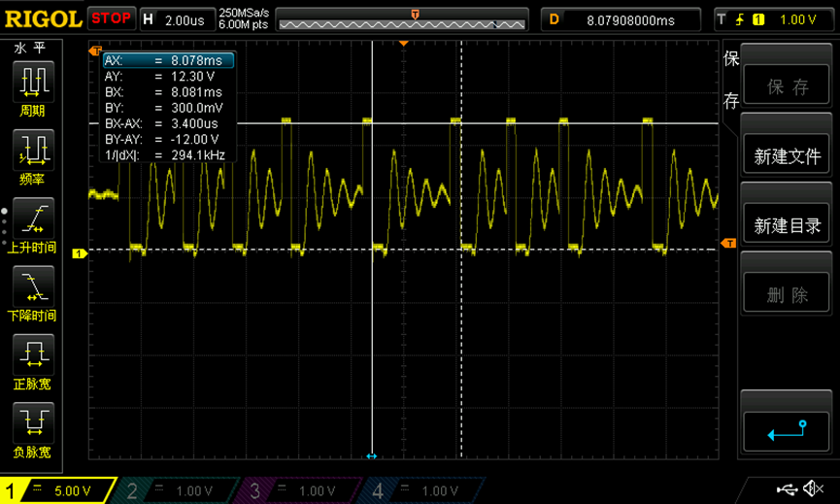Click the 250MSa/s sample rate readout
This screenshot has height=504, width=840.
(x=244, y=13)
